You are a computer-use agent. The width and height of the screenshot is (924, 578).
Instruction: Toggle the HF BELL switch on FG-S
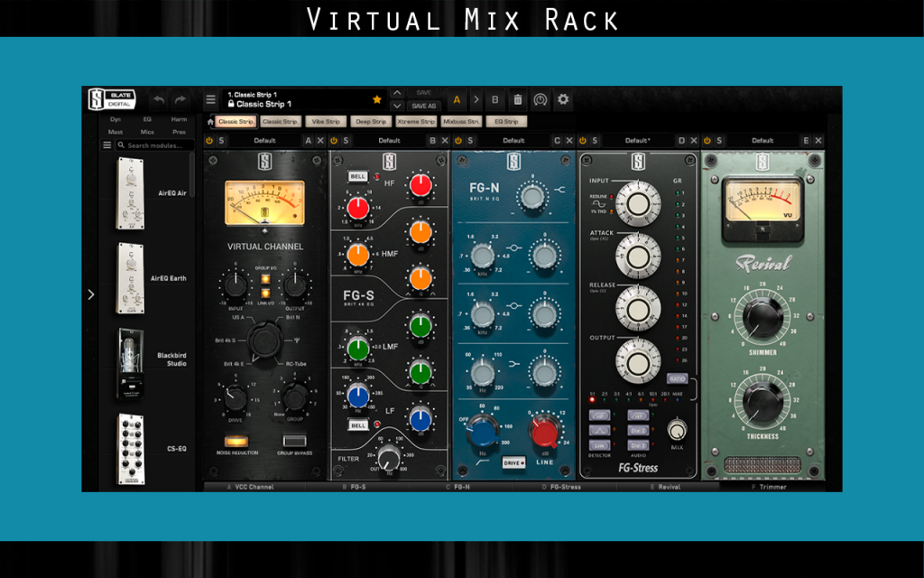pos(357,176)
